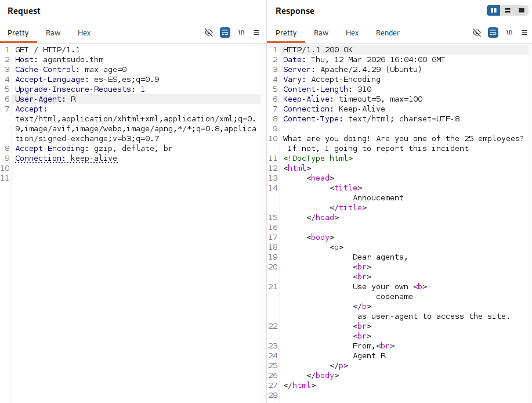Switch to Request Raw tab
This screenshot has width=532, height=403.
pos(53,33)
